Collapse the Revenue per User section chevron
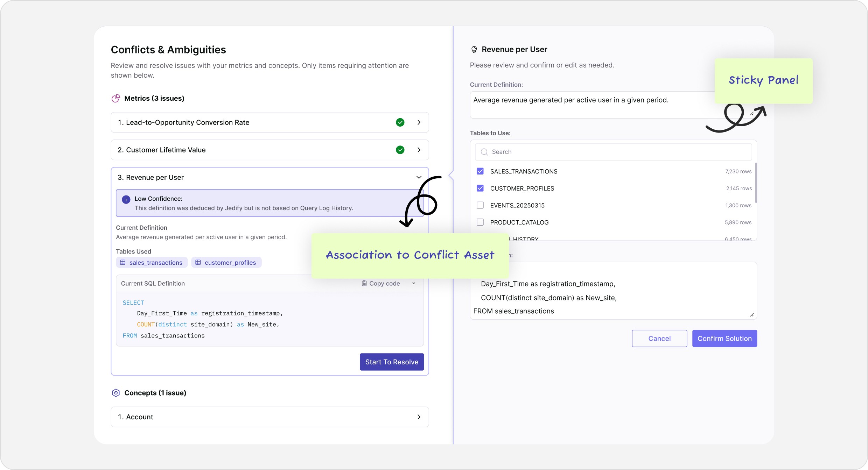 [x=419, y=177]
